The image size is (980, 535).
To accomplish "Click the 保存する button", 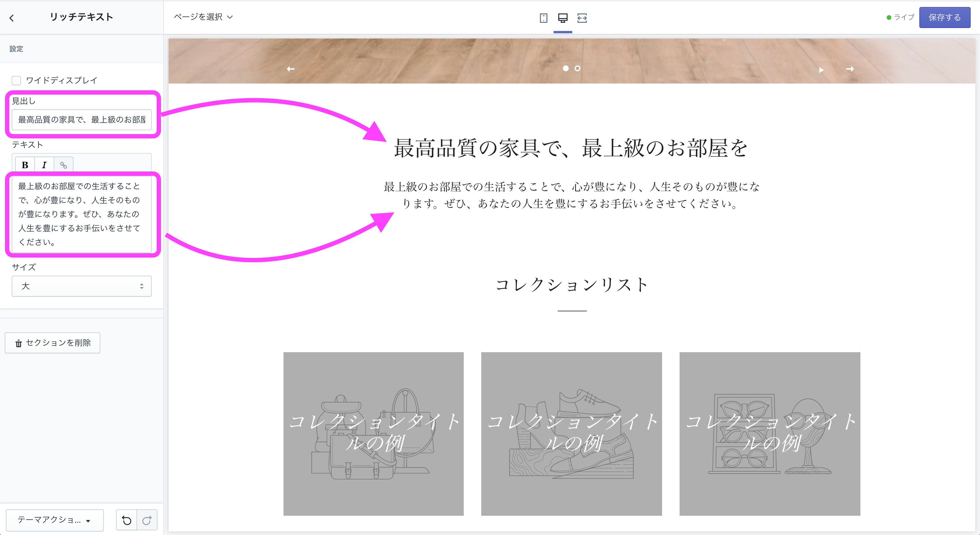I will (945, 18).
